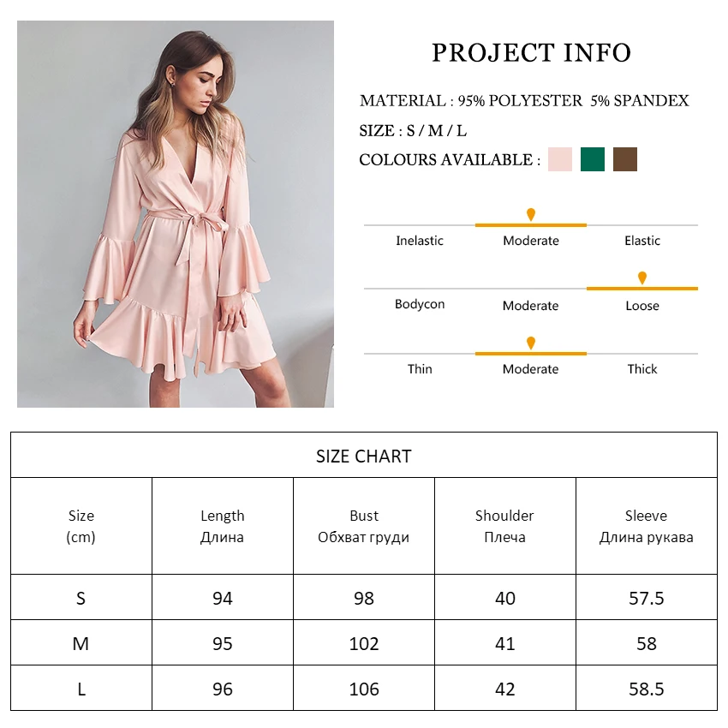Click the Bodycon fit label

pos(420,304)
